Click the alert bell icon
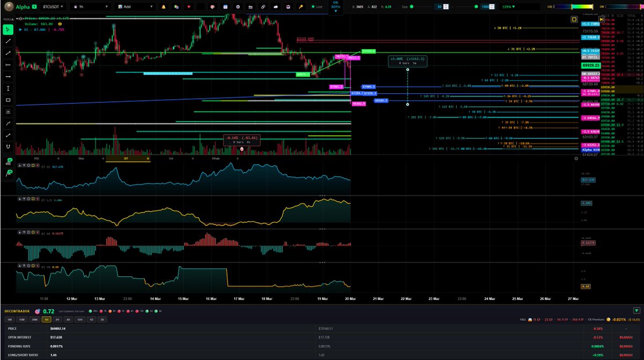Screen dimensions: 644x360 click(x=163, y=7)
